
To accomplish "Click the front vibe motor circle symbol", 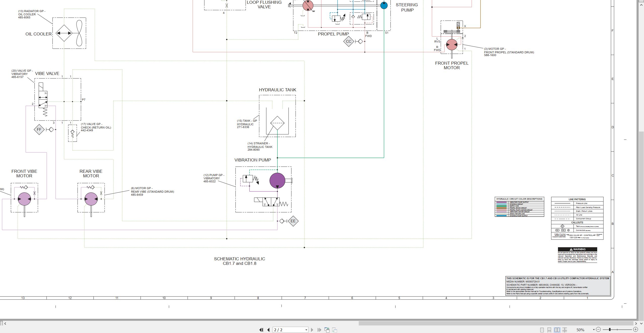I will [x=24, y=199].
